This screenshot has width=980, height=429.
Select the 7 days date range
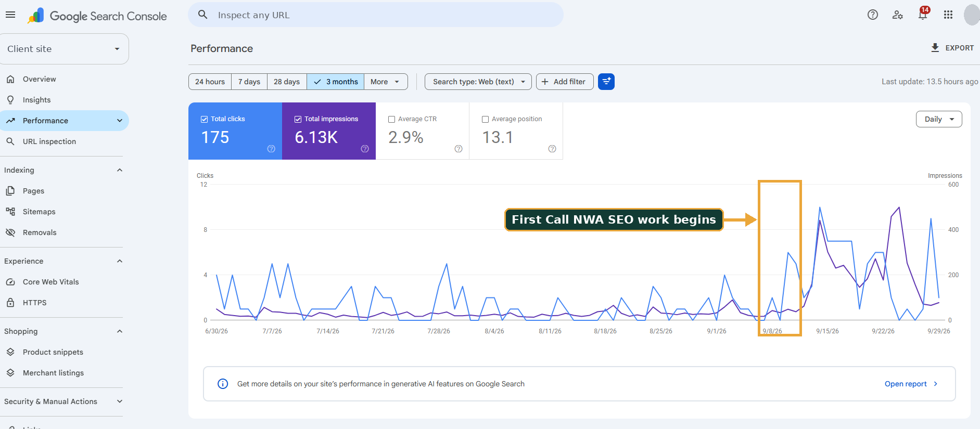[x=249, y=82]
